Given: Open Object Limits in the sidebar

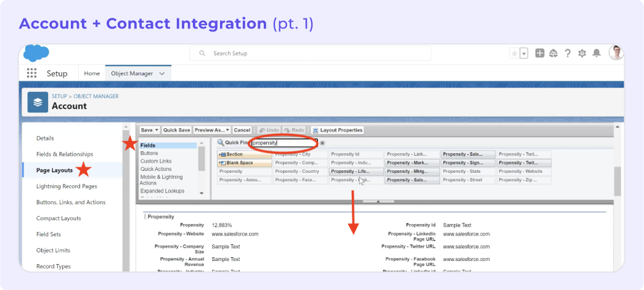Looking at the screenshot, I should tap(54, 251).
